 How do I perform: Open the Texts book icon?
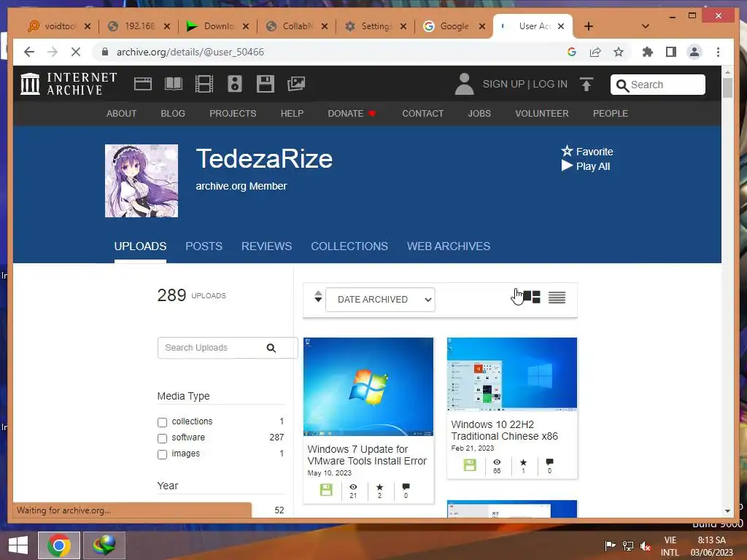pyautogui.click(x=174, y=84)
